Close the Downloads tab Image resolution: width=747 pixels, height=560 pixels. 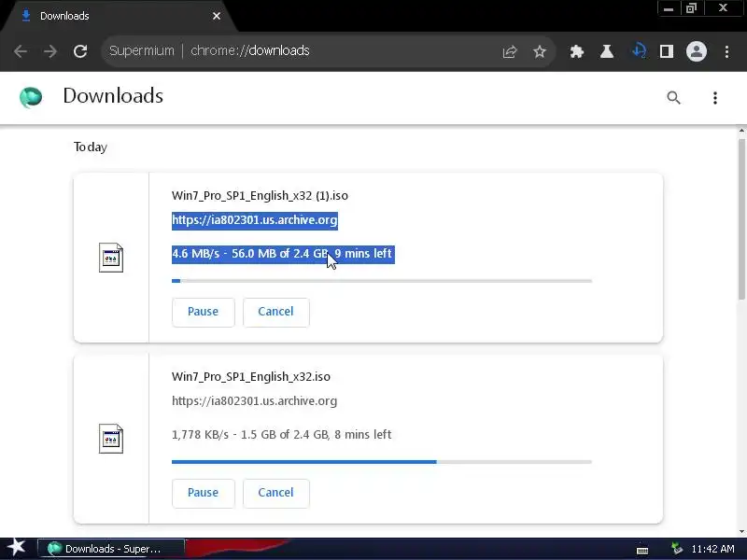pos(217,16)
